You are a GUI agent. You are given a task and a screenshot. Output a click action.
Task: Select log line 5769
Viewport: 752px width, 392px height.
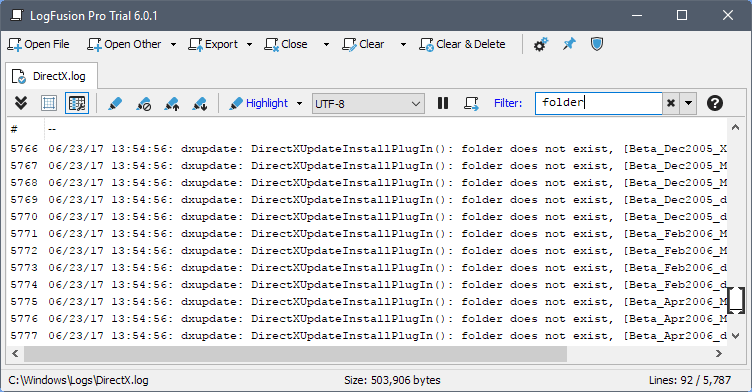(x=367, y=200)
